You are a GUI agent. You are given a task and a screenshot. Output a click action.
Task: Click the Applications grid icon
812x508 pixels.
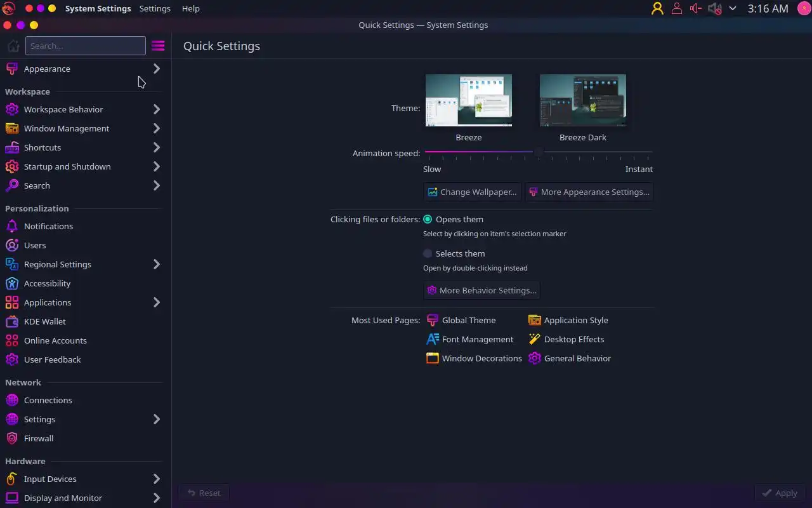point(11,302)
